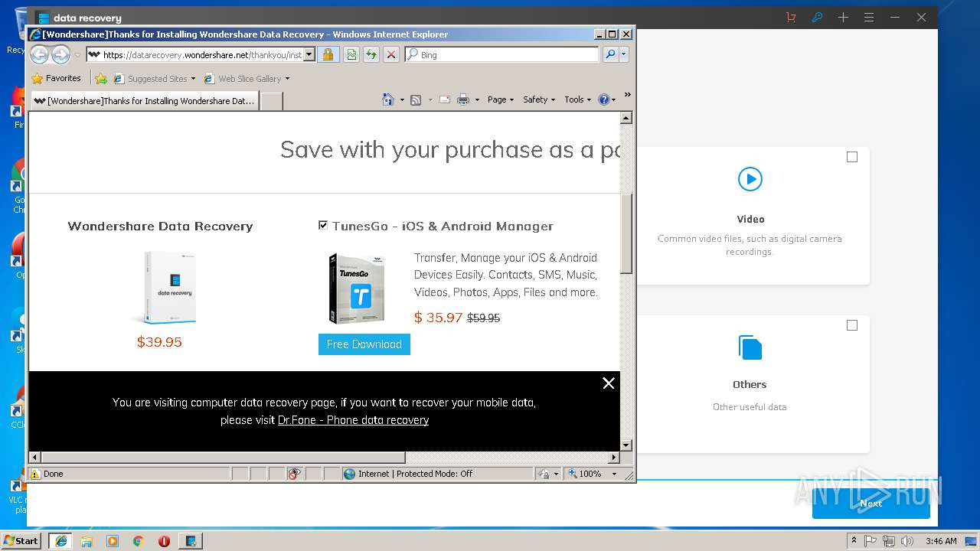Close the black Dr.Fone notification banner
Viewport: 980px width, 551px height.
click(609, 383)
